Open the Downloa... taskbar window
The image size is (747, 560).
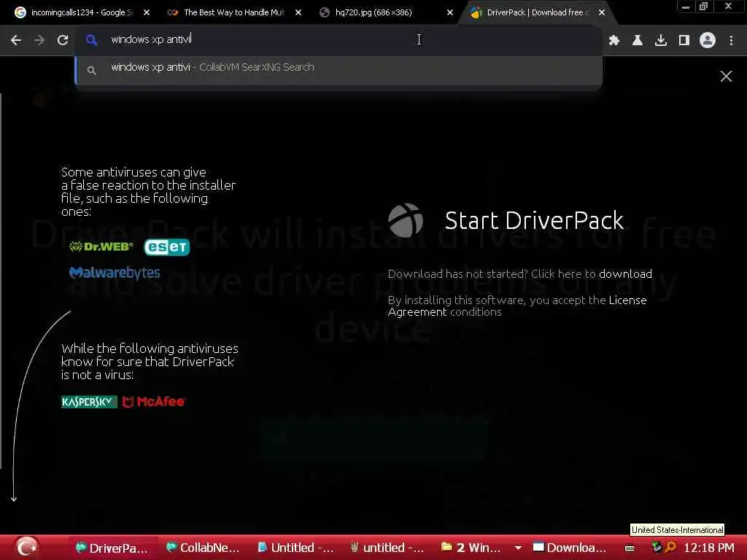click(x=570, y=548)
